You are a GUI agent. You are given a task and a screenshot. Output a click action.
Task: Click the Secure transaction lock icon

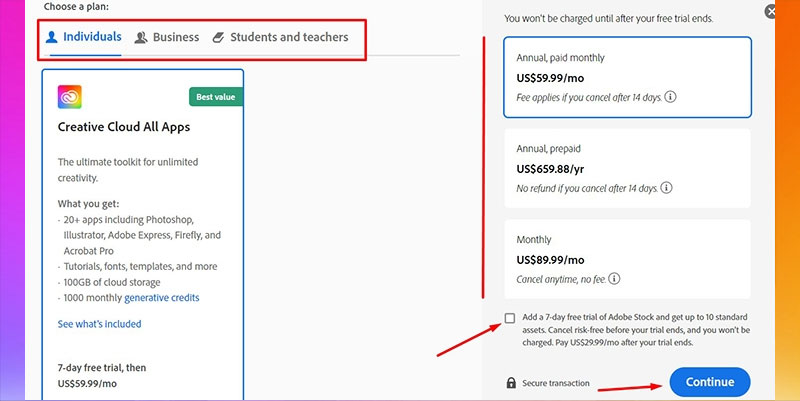511,383
